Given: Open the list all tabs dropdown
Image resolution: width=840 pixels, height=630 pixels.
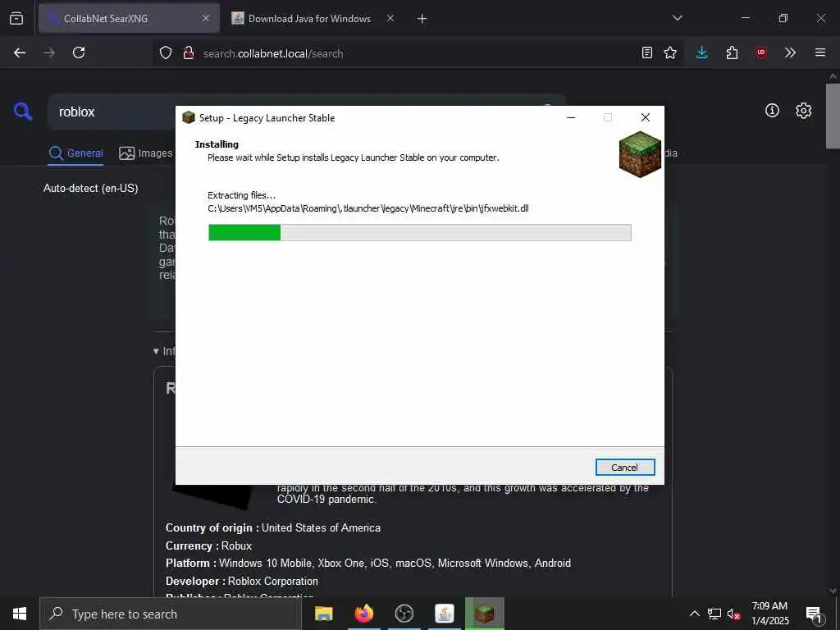Looking at the screenshot, I should [677, 18].
